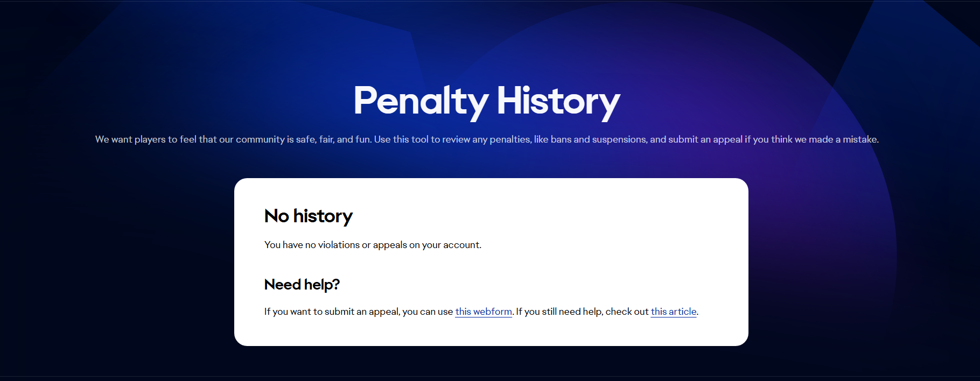Open the "this article" help link
This screenshot has height=381, width=980.
pyautogui.click(x=673, y=312)
